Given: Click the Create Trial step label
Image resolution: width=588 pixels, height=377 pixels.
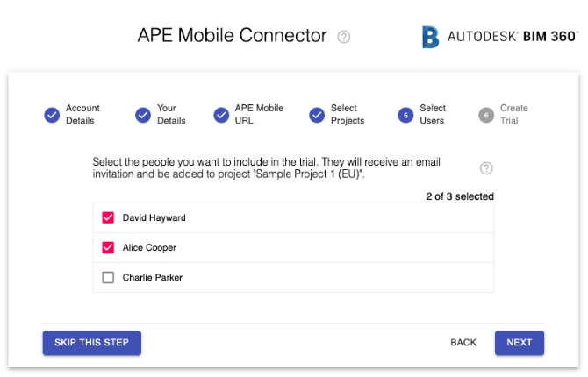Looking at the screenshot, I should point(513,114).
